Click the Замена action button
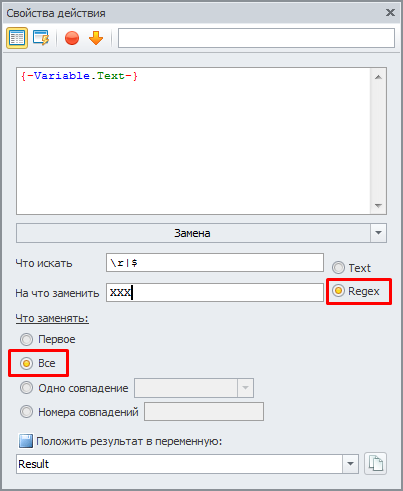 [x=193, y=233]
